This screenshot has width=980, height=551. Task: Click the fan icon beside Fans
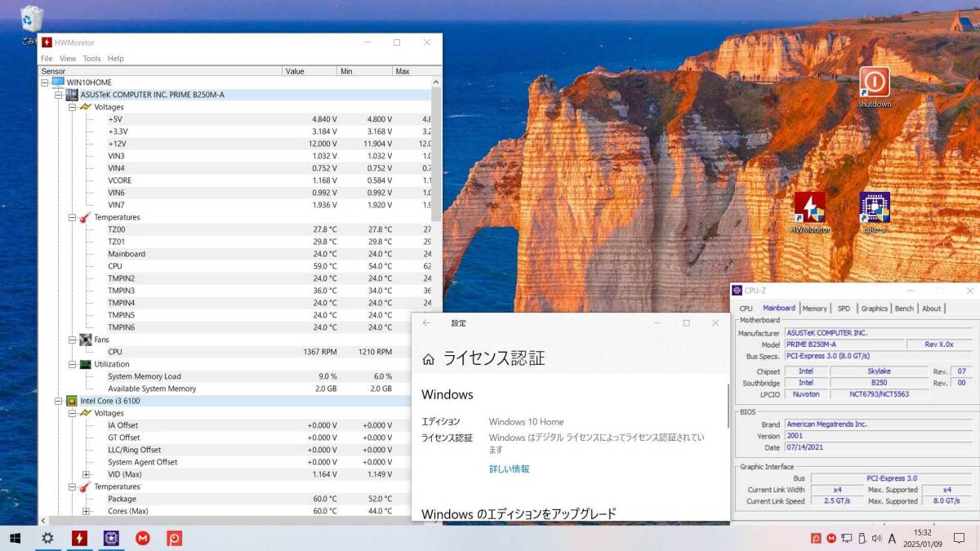coord(85,340)
